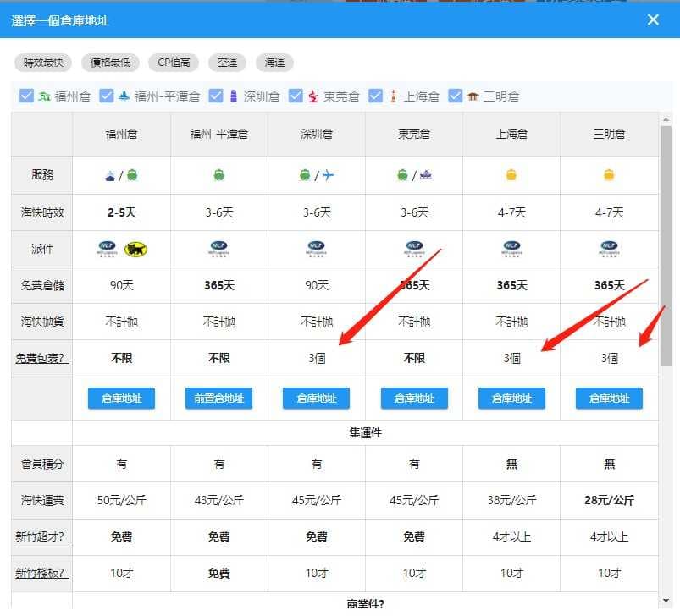Screen dimensions: 680x616
Task: Click green service icon under 福州倉
Action: tap(132, 175)
